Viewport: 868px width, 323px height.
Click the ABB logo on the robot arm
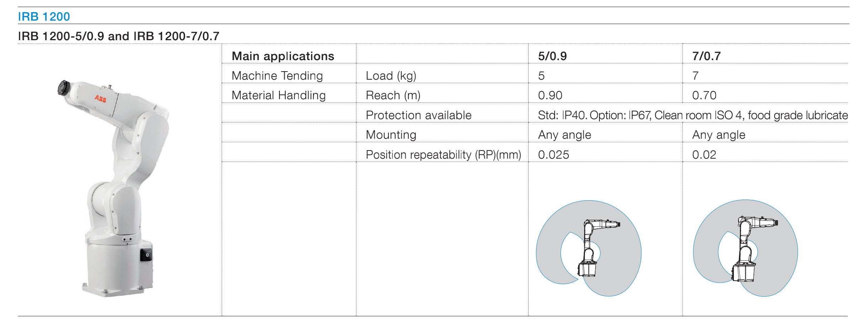(100, 99)
